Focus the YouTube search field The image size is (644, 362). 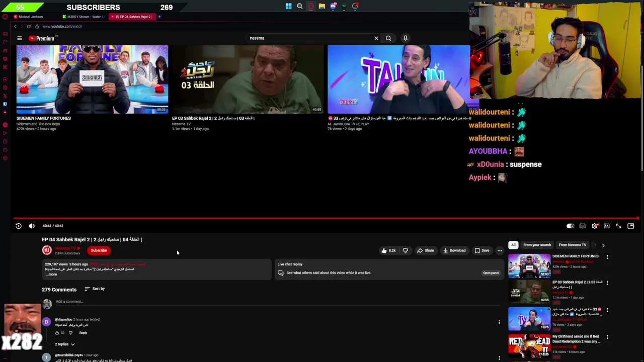tap(309, 38)
